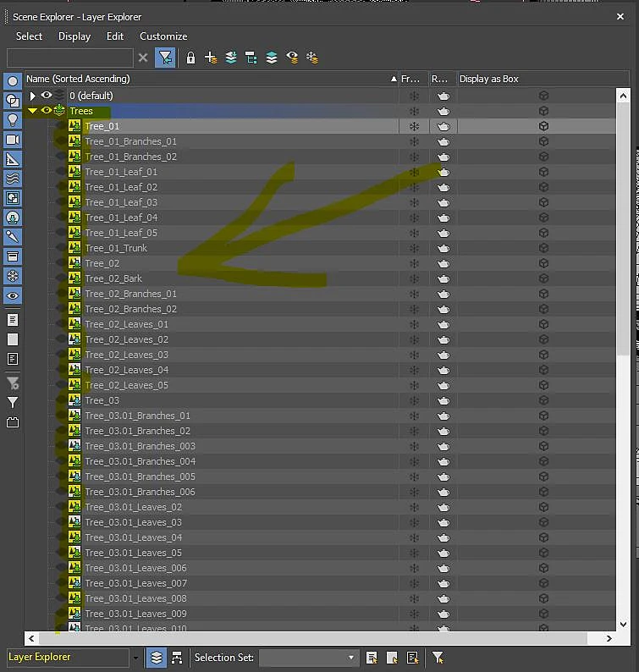Image resolution: width=639 pixels, height=672 pixels.
Task: Clear the search field with X
Action: click(x=143, y=58)
